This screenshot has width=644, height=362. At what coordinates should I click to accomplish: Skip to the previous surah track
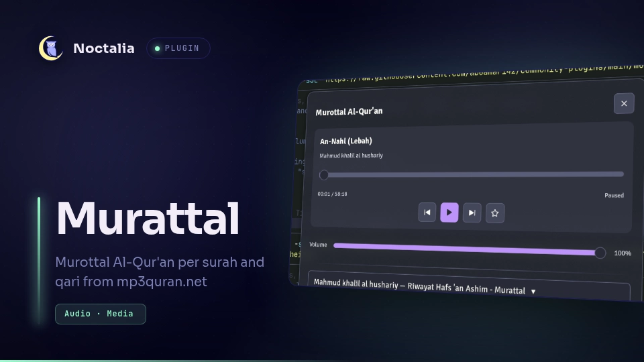[427, 213]
